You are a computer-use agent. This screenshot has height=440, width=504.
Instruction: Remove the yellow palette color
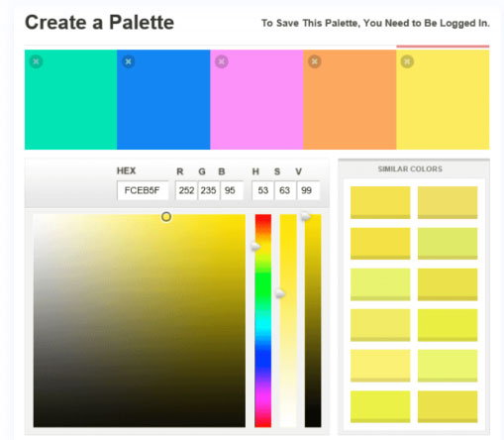407,61
